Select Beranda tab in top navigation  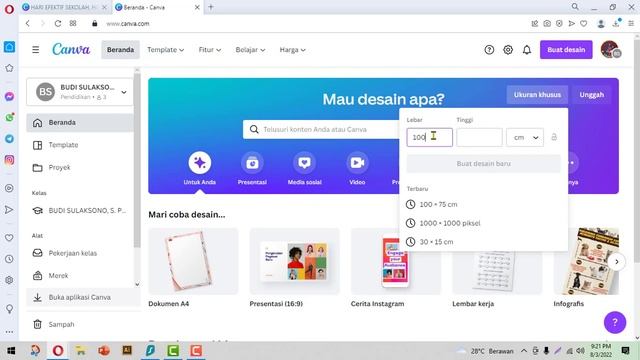point(120,50)
